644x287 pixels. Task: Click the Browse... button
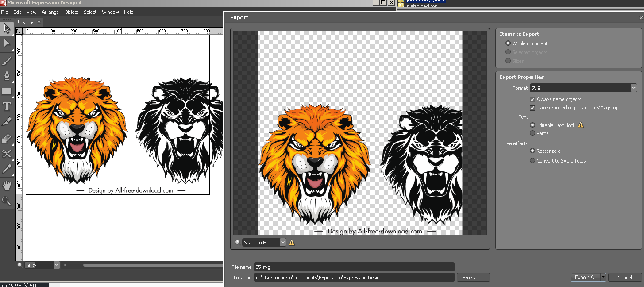tap(473, 278)
